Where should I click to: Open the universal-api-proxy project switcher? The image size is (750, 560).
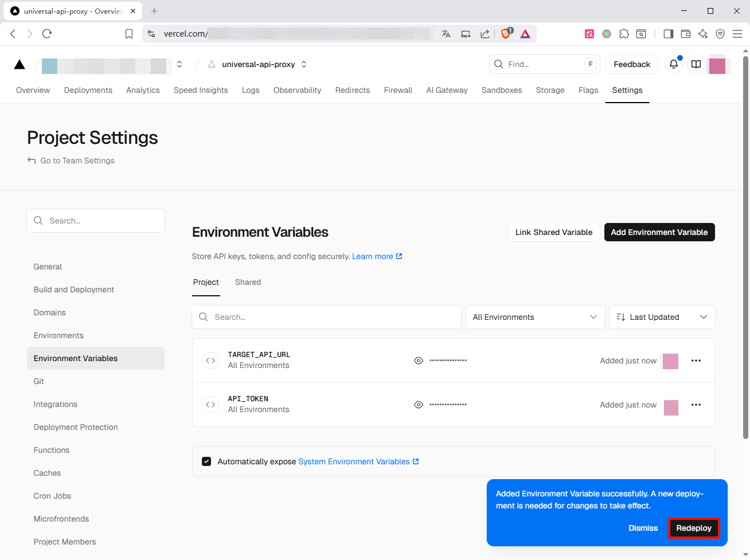tap(304, 64)
